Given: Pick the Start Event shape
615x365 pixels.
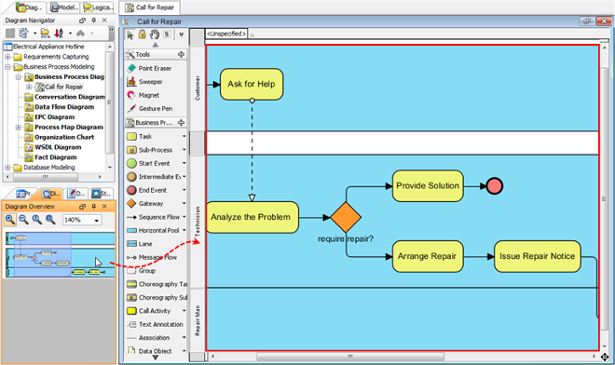Looking at the screenshot, I should (x=149, y=163).
